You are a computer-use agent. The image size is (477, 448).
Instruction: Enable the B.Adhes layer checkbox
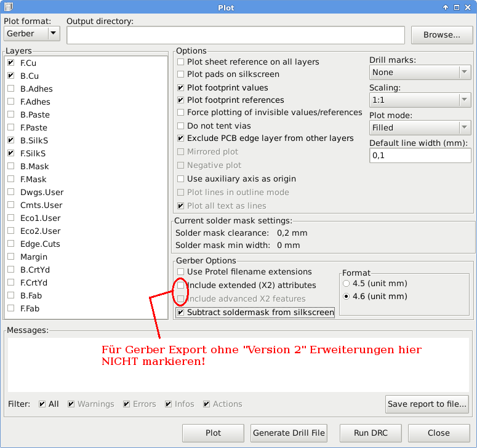point(11,89)
